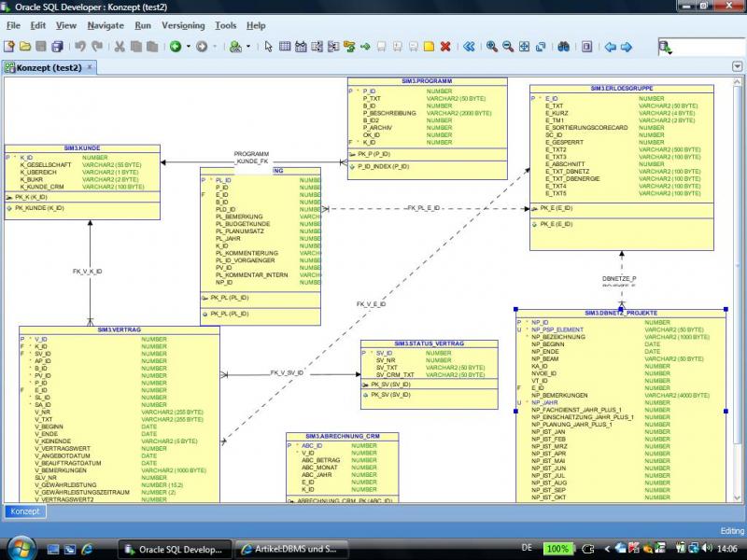The height and width of the screenshot is (560, 747).
Task: Close the Konzept (test2) editor tab
Action: pyautogui.click(x=91, y=67)
